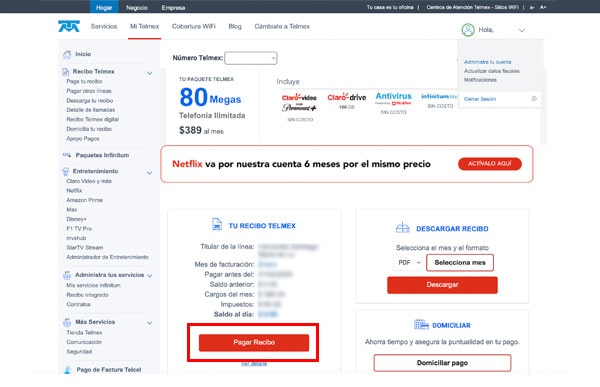Open Cámbiate a Telmex menu item
Viewport: 600px width, 387px height.
(282, 26)
